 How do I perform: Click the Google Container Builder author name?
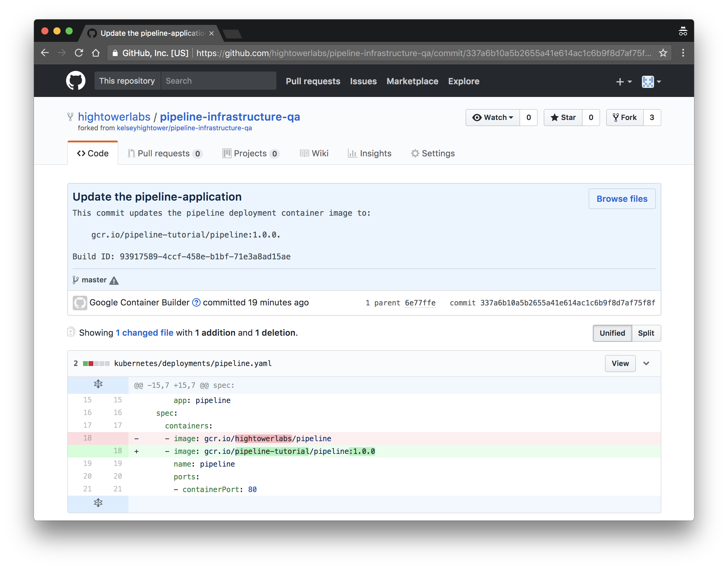click(139, 302)
